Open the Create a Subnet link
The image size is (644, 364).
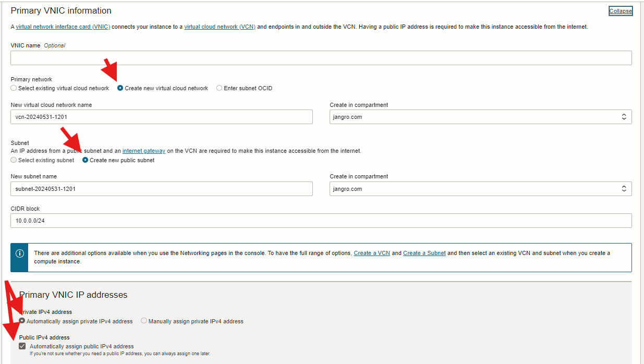coord(424,253)
